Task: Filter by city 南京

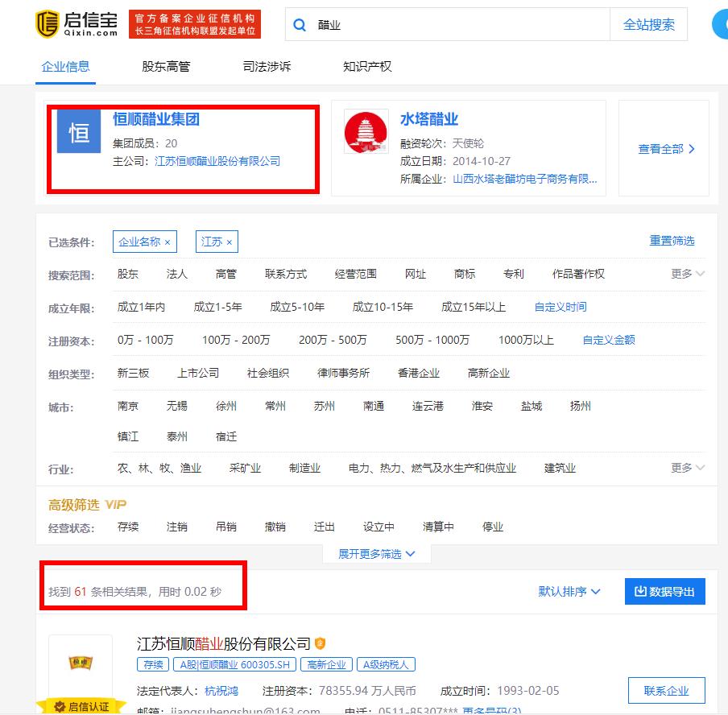Action: tap(128, 406)
